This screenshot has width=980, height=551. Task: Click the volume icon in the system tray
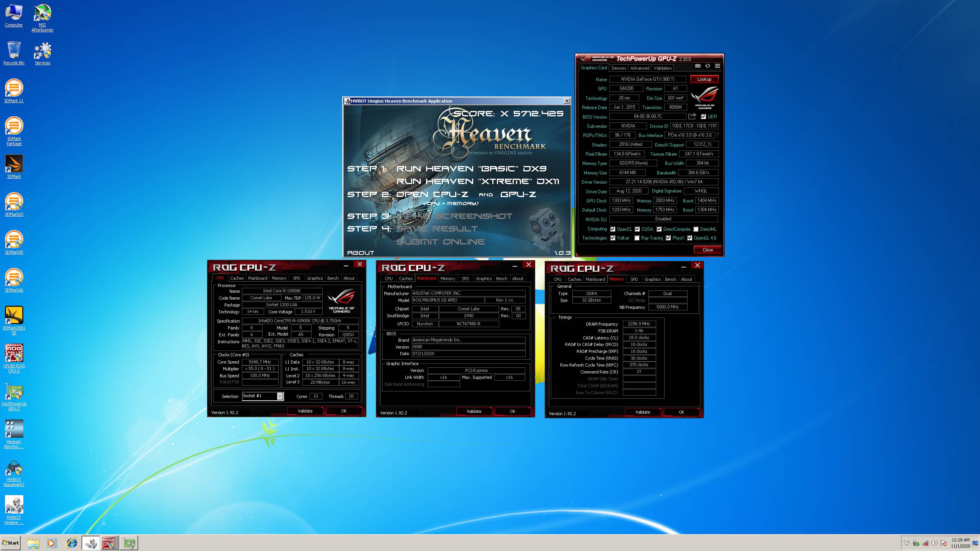(x=934, y=543)
